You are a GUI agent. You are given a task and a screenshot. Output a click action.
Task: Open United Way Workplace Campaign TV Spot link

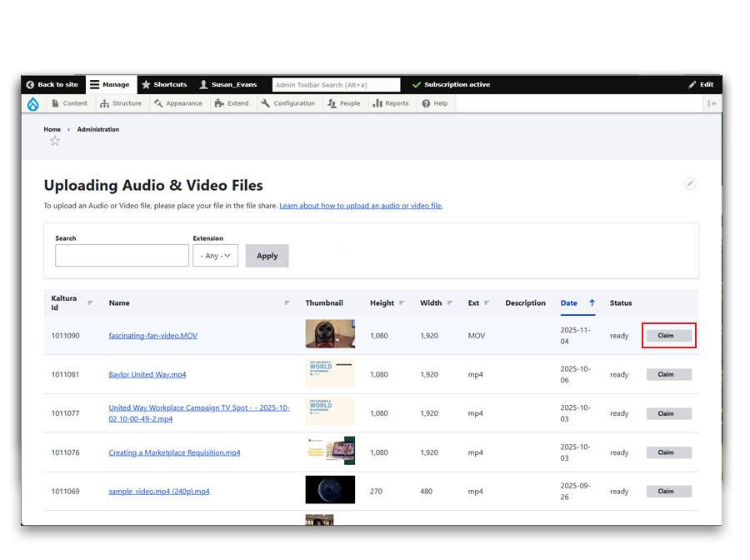[x=199, y=413]
